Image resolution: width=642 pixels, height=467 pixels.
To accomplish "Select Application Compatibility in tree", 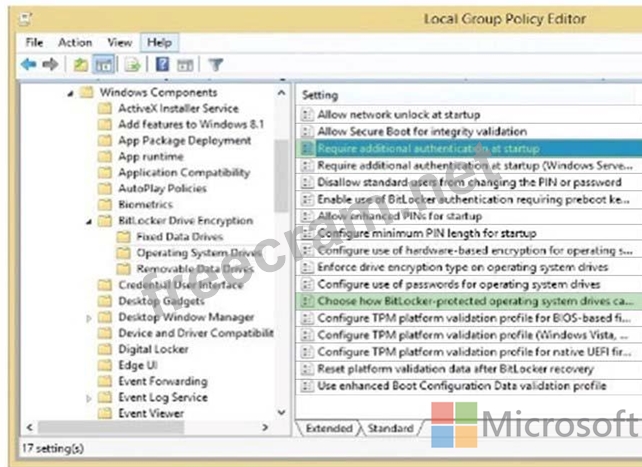I will [x=184, y=173].
